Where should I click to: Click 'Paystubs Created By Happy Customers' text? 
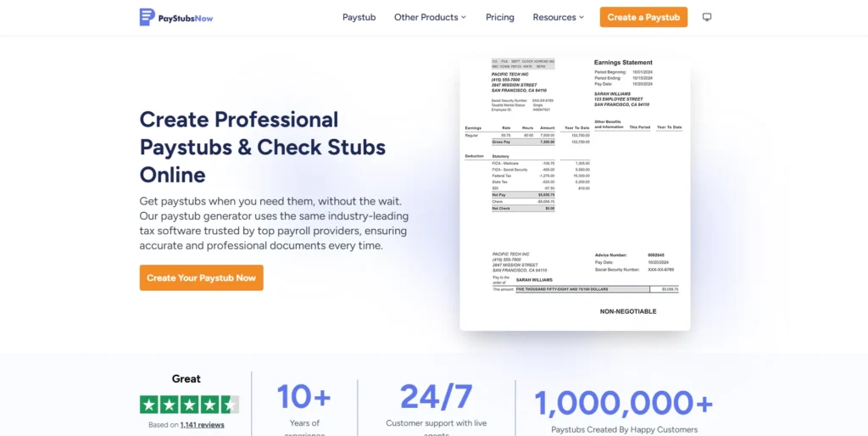625,429
